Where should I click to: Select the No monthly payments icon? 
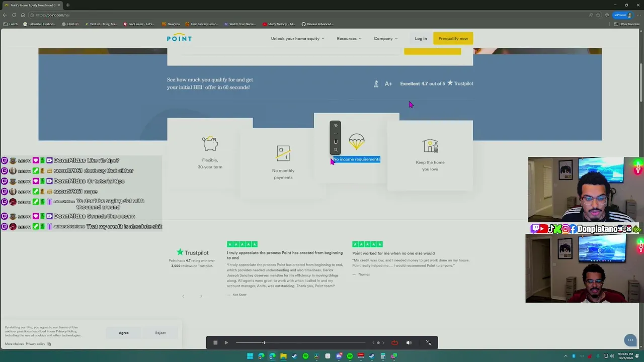click(283, 153)
